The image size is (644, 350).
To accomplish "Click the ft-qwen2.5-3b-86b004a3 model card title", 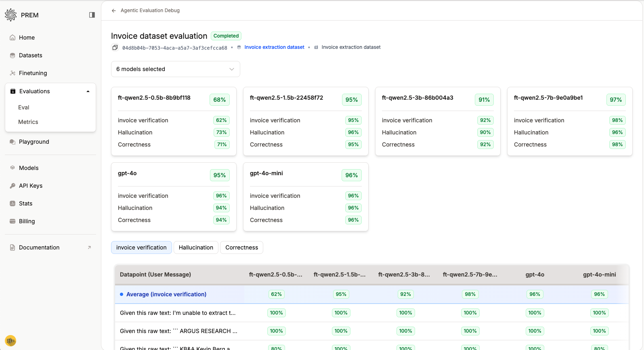I will (x=417, y=98).
